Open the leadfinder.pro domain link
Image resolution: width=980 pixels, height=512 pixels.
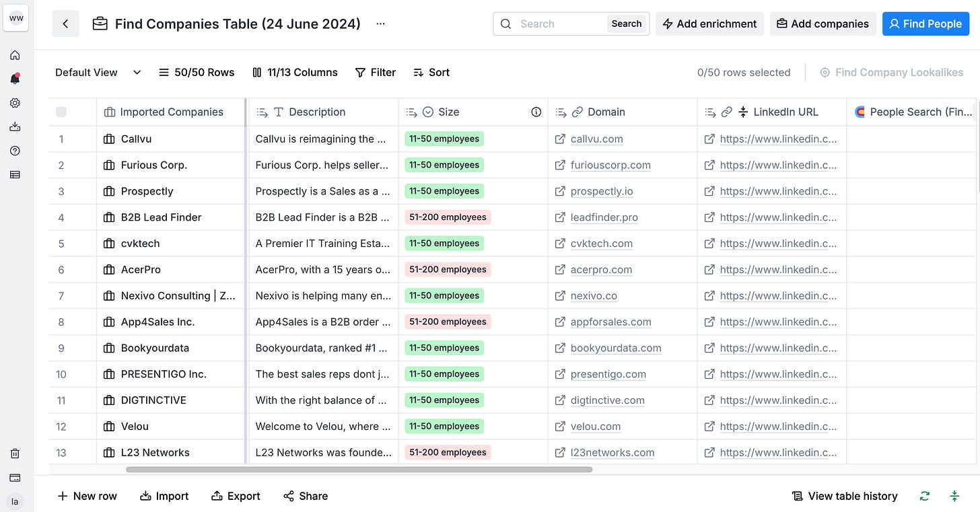click(604, 217)
